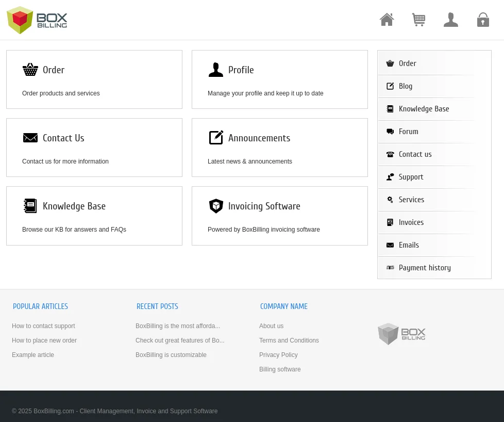Open Blog from the sidebar menu

(x=405, y=86)
